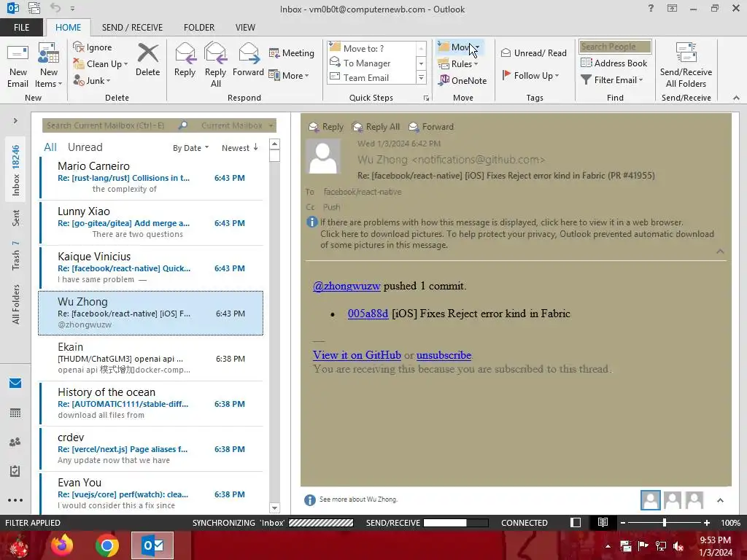Show All messages filter
The height and width of the screenshot is (560, 747).
click(x=50, y=147)
